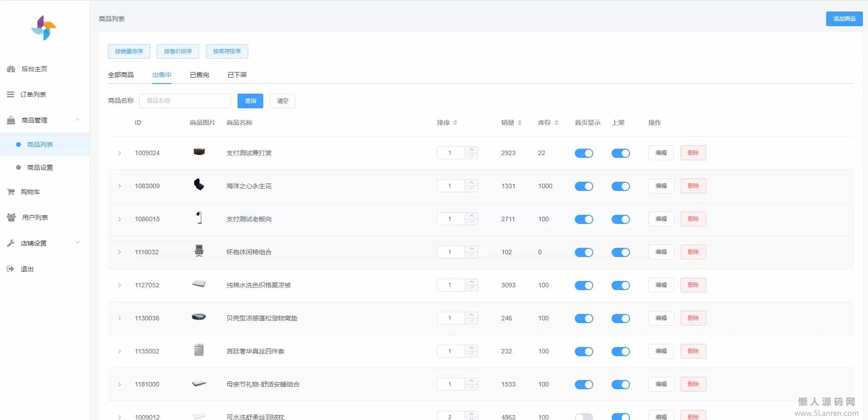
Task: Go to 商品设置 in the sidebar
Action: [45, 168]
